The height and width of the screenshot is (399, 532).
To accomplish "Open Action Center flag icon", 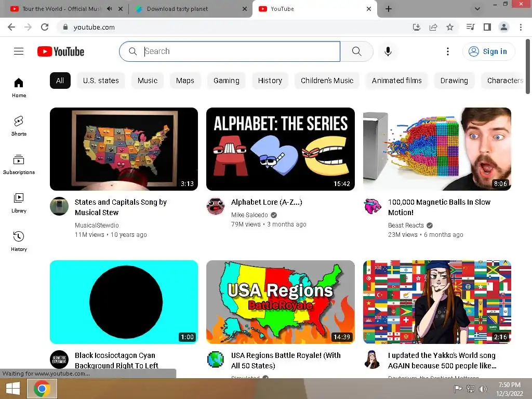I will click(x=458, y=389).
